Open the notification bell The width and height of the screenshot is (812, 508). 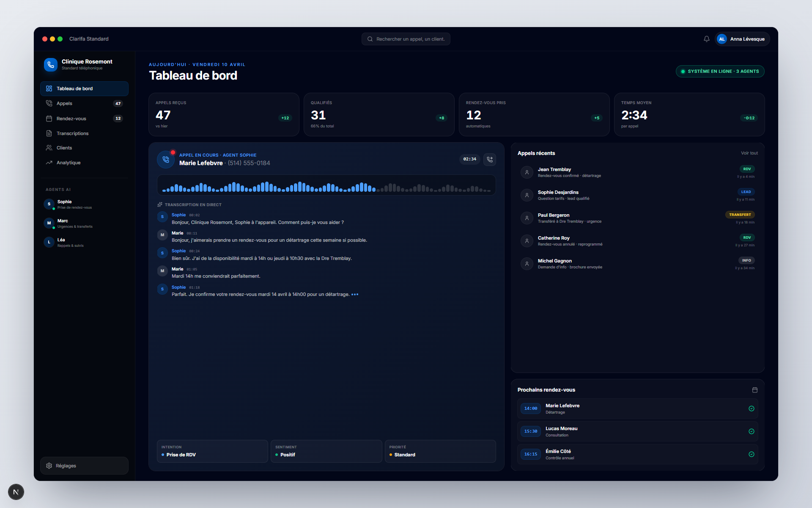point(706,39)
